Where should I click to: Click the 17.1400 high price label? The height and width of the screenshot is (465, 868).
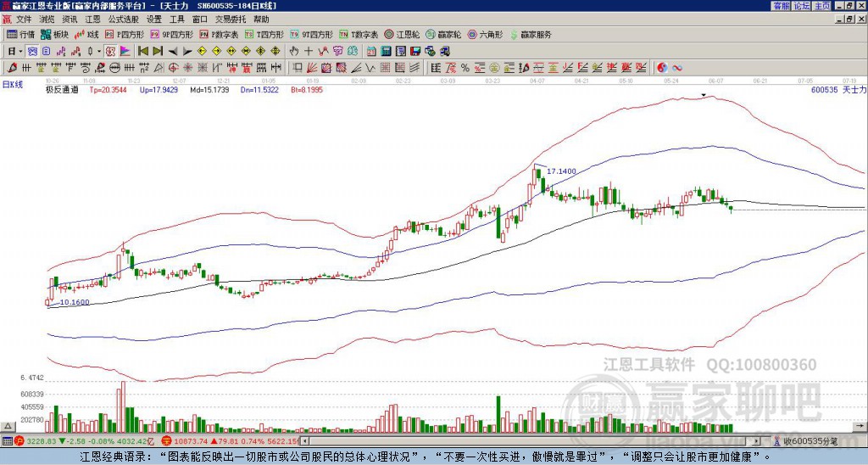pyautogui.click(x=561, y=171)
